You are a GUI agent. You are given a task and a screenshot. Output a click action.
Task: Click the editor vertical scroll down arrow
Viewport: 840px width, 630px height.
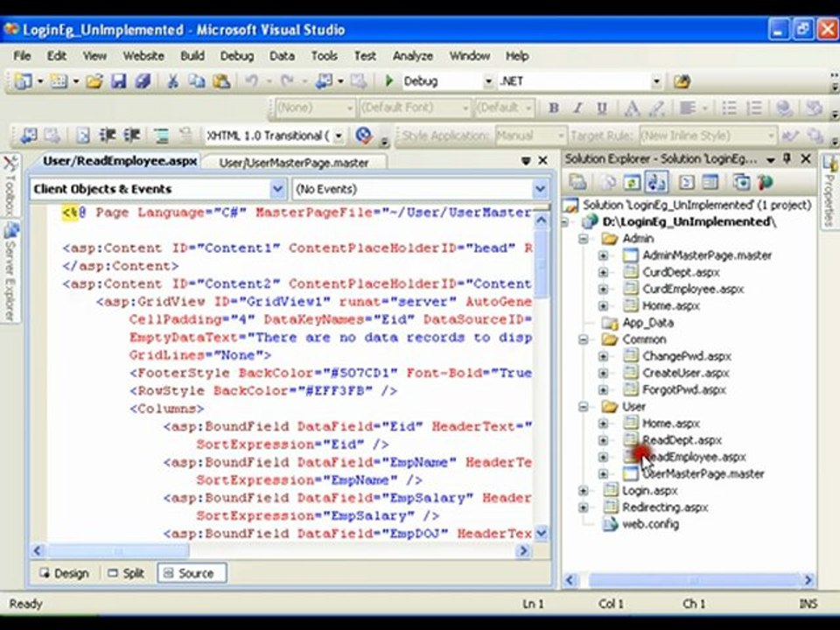[541, 533]
